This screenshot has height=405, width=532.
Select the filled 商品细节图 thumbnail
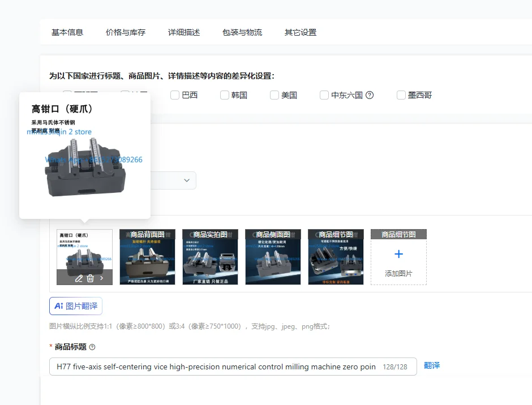[336, 257]
